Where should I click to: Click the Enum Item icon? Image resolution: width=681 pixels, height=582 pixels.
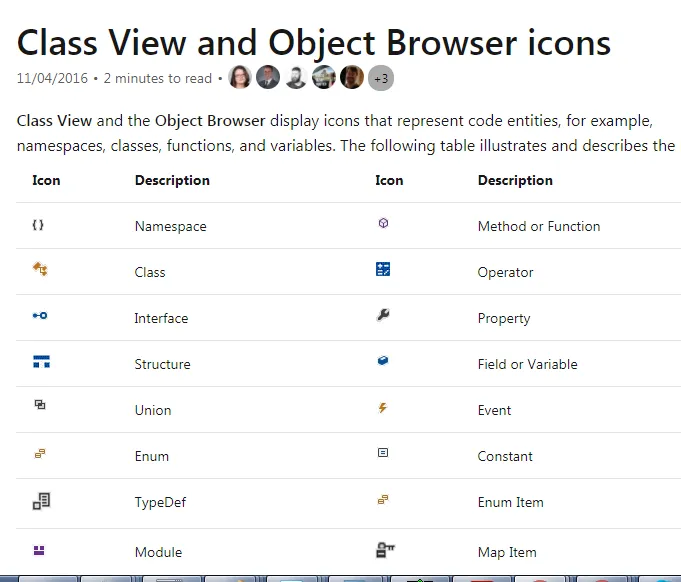[383, 499]
